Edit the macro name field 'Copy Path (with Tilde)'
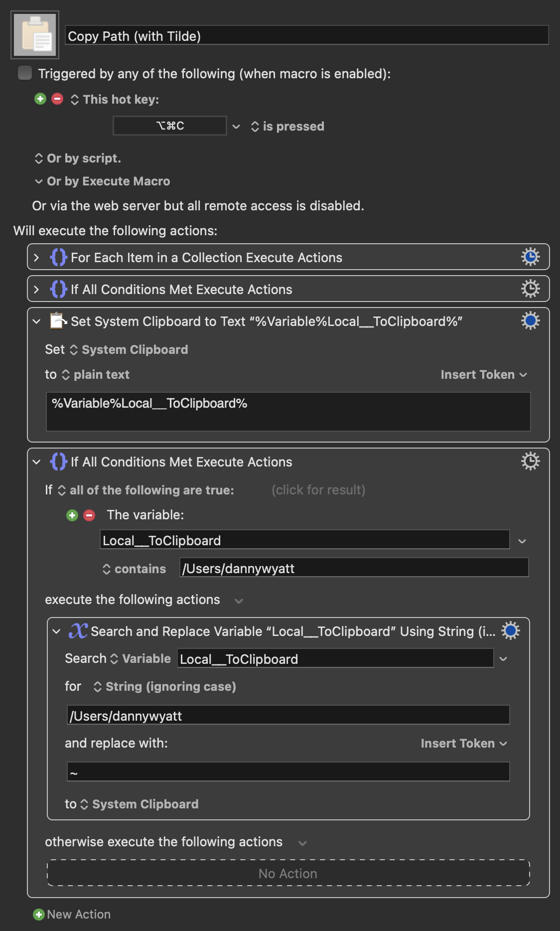The width and height of the screenshot is (560, 931). point(307,36)
